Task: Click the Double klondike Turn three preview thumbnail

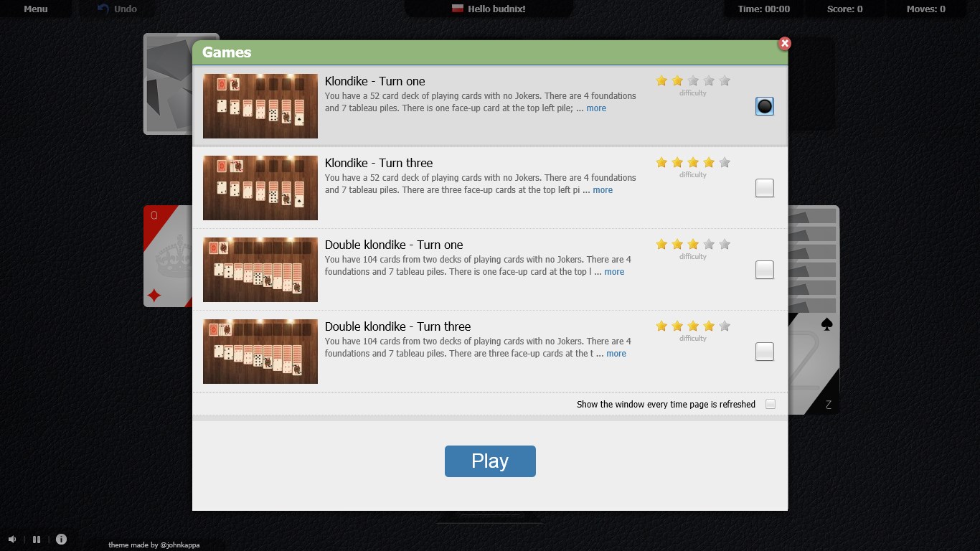Action: coord(260,351)
